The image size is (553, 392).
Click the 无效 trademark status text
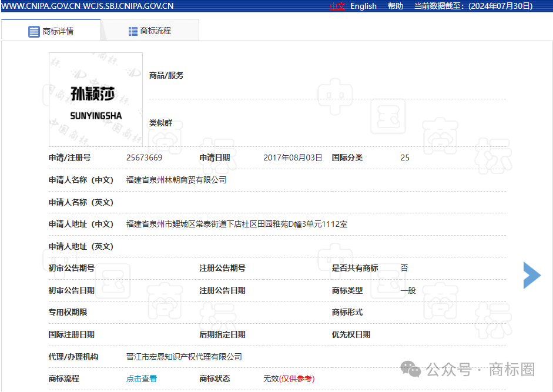(271, 378)
